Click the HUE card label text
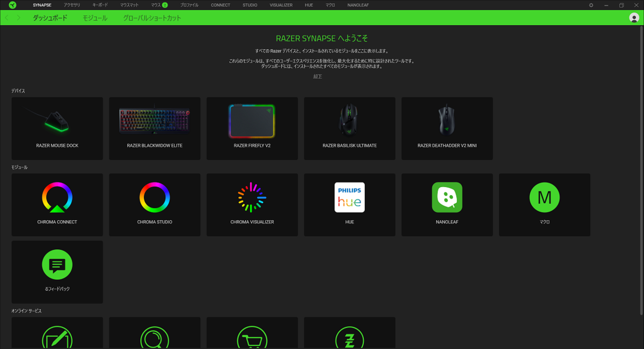This screenshot has width=644, height=349. click(350, 222)
